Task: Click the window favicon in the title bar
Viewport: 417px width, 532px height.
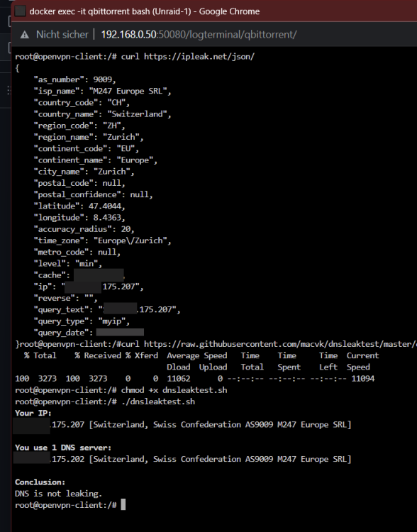Action: click(20, 11)
